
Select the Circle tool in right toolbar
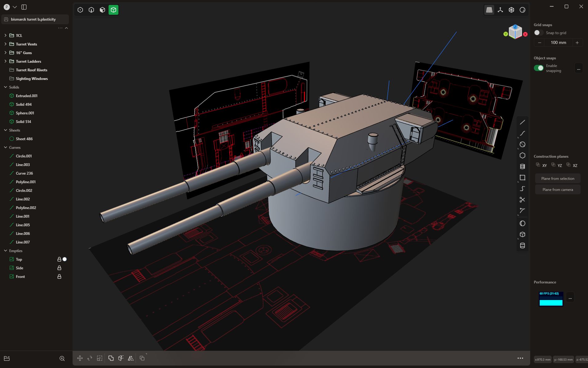(522, 144)
